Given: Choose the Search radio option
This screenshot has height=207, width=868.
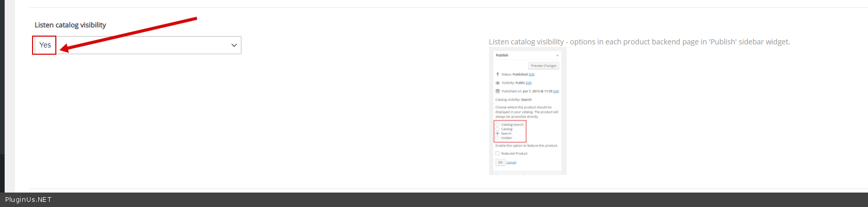Looking at the screenshot, I should point(498,133).
